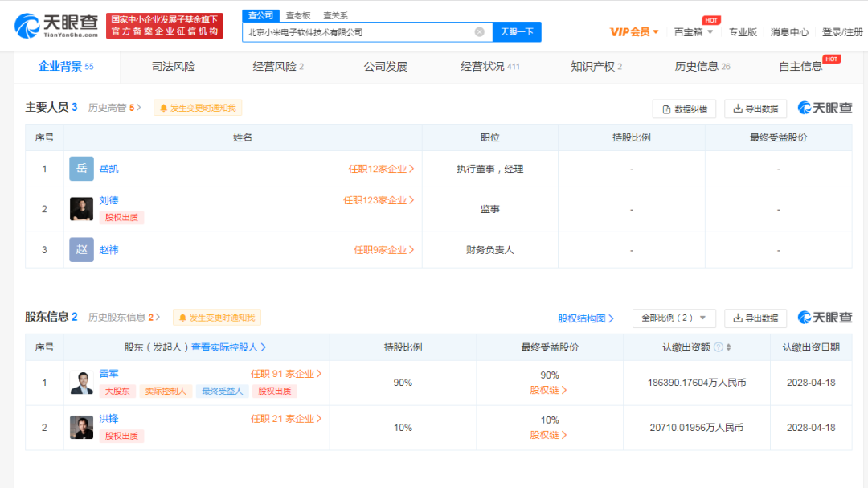Expand 历史高管 5 list

click(115, 108)
